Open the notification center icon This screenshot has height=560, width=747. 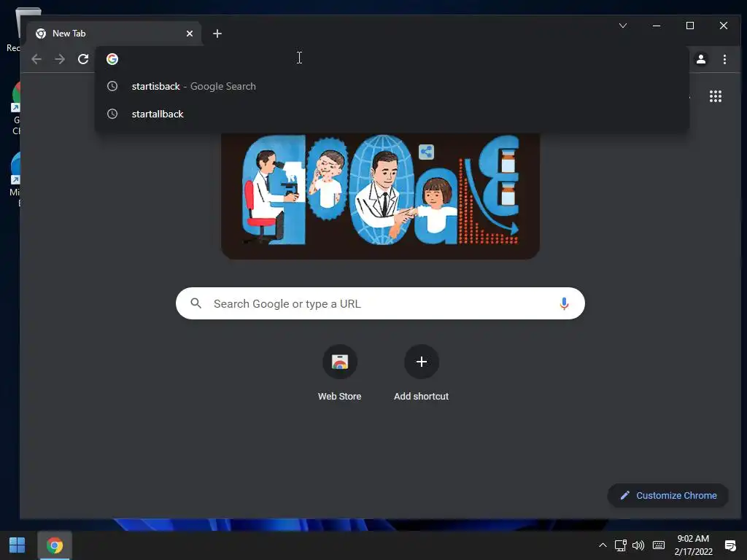coord(729,545)
